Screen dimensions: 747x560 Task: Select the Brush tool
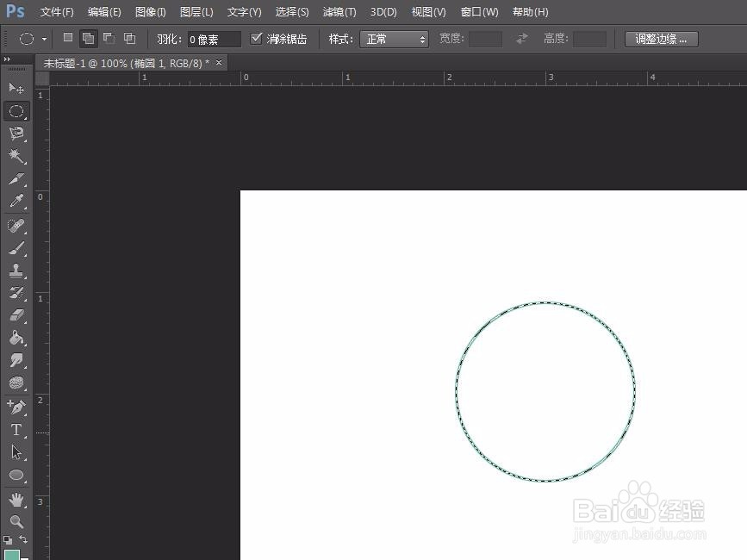pyautogui.click(x=16, y=248)
